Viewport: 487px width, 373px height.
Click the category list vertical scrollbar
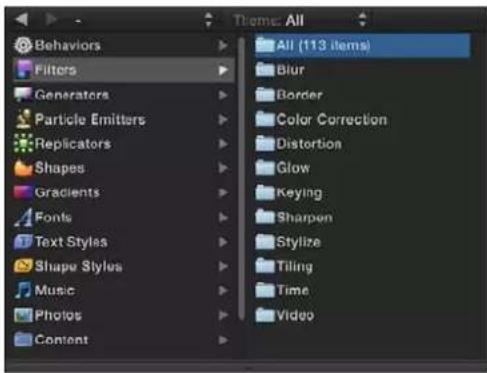242,179
